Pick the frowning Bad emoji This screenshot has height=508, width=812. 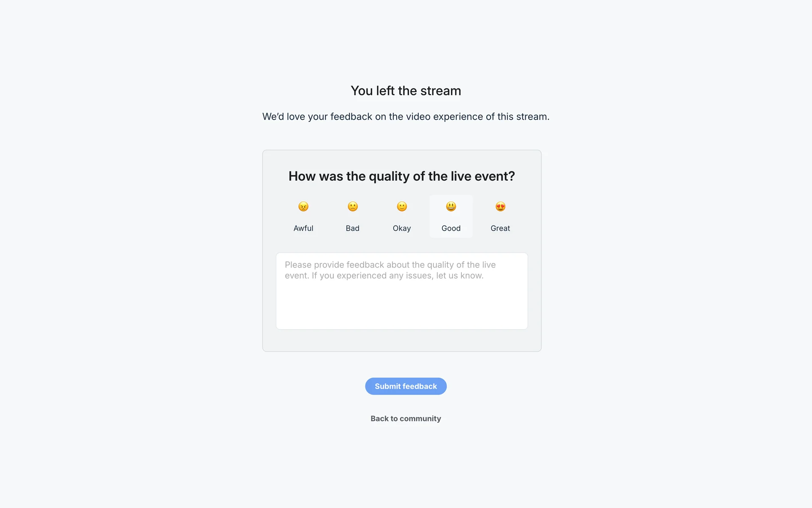point(353,207)
